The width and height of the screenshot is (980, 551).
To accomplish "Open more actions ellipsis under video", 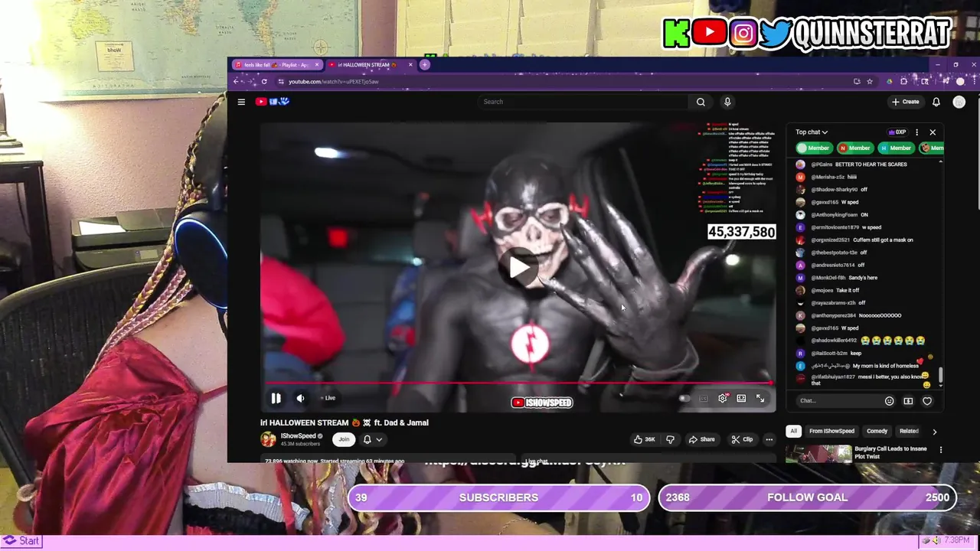I will pos(769,439).
